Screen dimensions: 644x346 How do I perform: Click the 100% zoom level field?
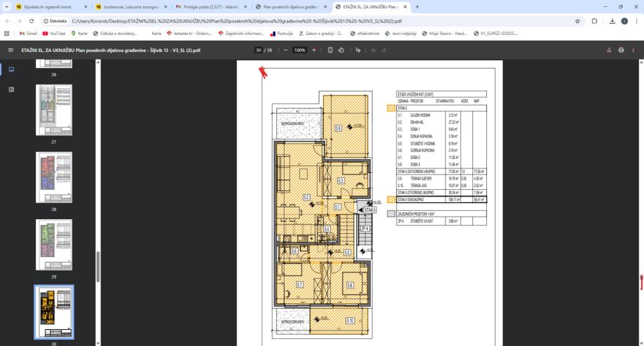pyautogui.click(x=299, y=50)
